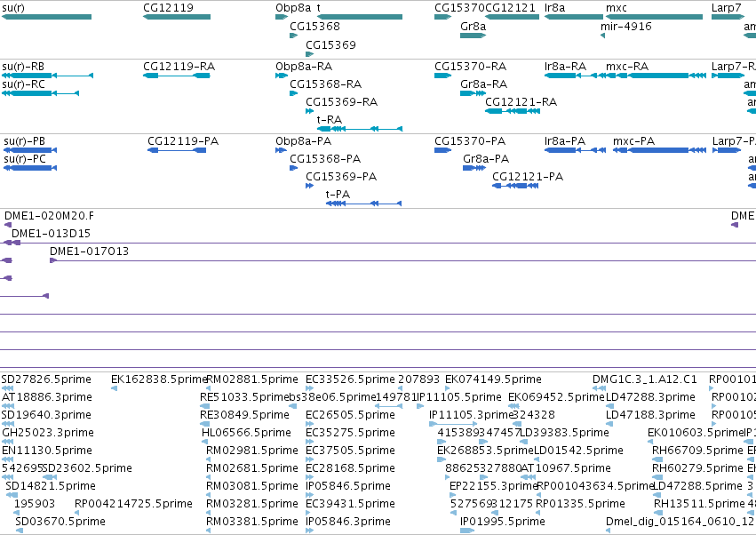756x535 pixels.
Task: Click the SD27826.5prime cDNA label
Action: point(46,379)
